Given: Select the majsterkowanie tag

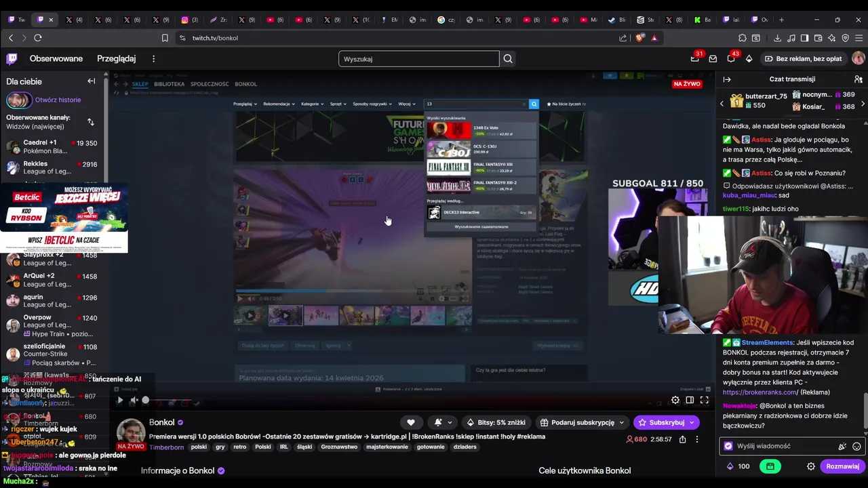Looking at the screenshot, I should pos(387,447).
